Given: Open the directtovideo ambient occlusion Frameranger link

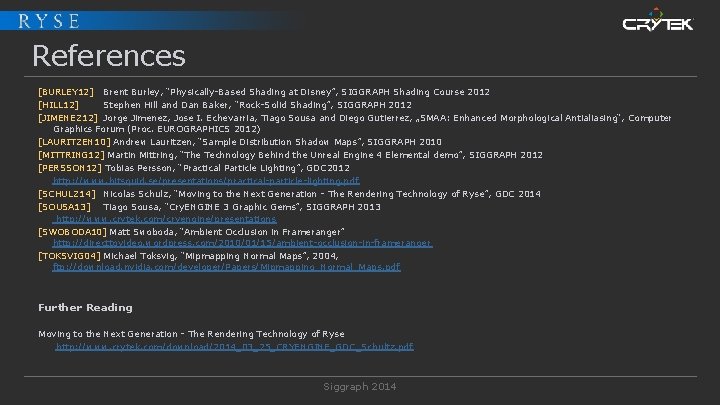Looking at the screenshot, I should tap(242, 243).
